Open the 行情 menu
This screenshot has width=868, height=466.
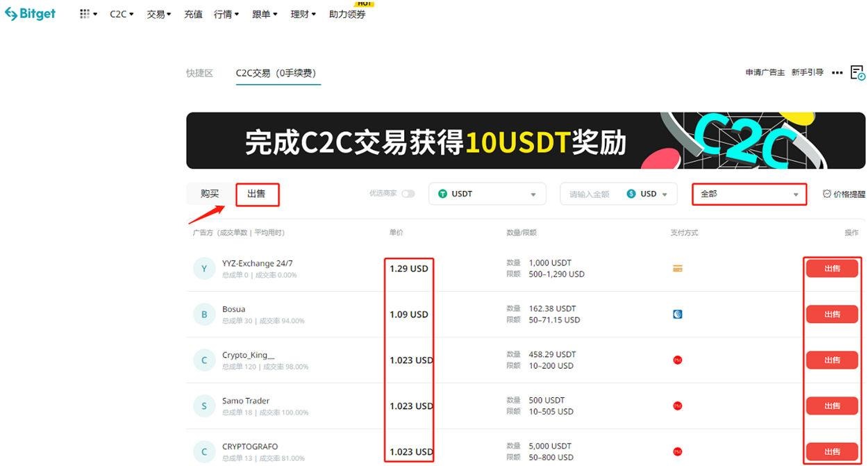point(224,13)
